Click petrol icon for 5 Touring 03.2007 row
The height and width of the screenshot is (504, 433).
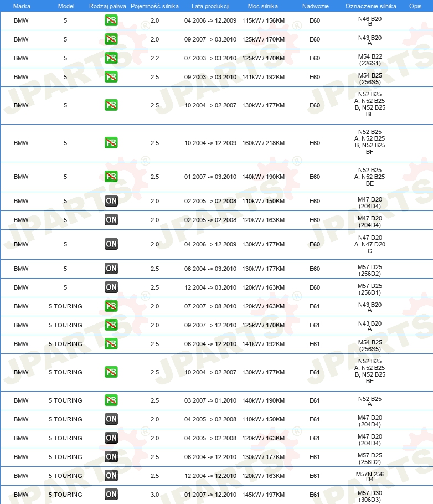pyautogui.click(x=111, y=400)
